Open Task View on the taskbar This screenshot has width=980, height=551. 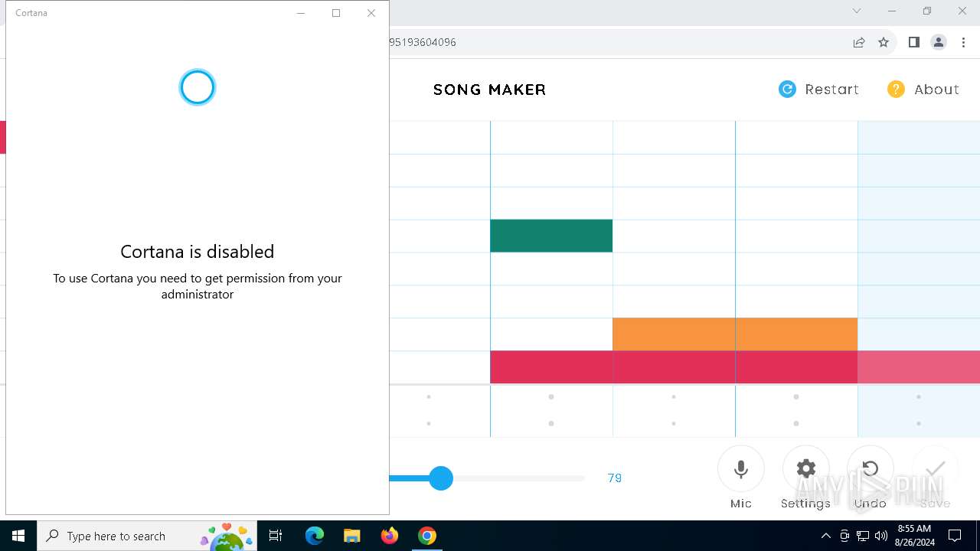(x=276, y=536)
